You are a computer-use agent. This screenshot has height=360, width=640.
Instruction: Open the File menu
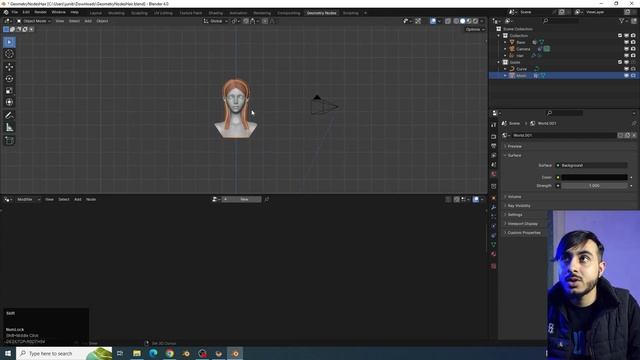[x=15, y=12]
